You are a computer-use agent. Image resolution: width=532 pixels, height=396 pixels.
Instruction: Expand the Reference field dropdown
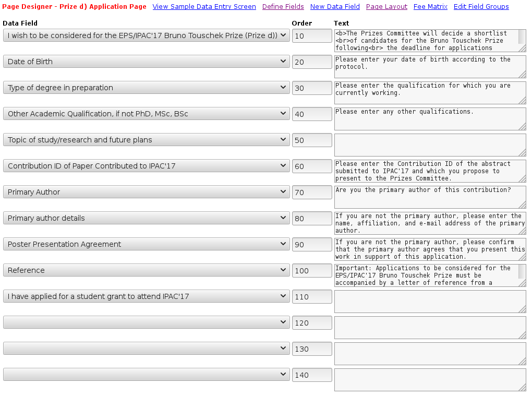(147, 270)
